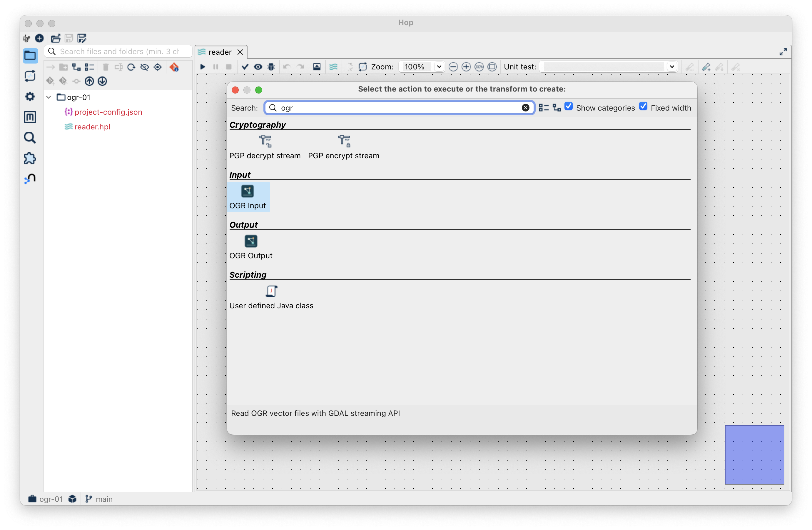Open the Zoom percentage dropdown
The width and height of the screenshot is (812, 530).
tap(439, 67)
